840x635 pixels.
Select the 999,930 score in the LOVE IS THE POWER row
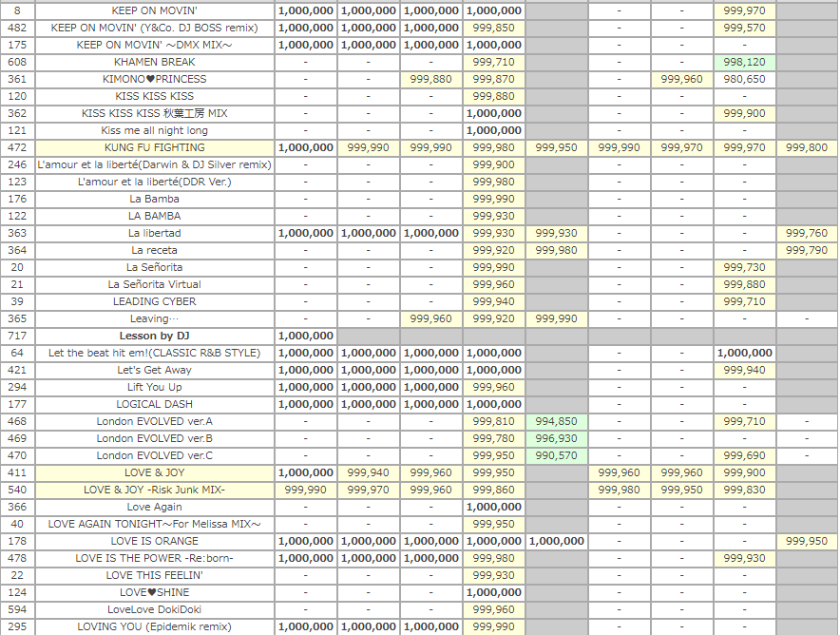pos(744,558)
